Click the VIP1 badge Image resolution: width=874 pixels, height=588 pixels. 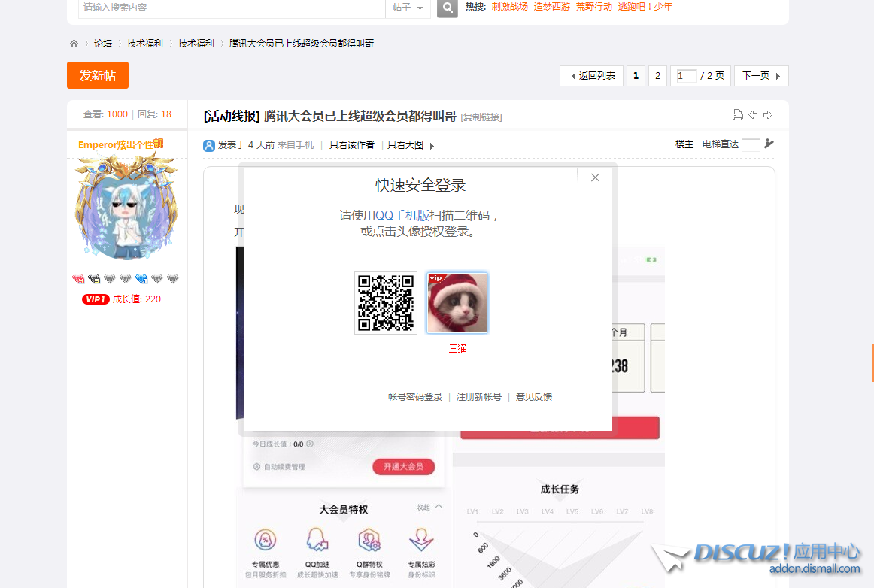point(96,299)
